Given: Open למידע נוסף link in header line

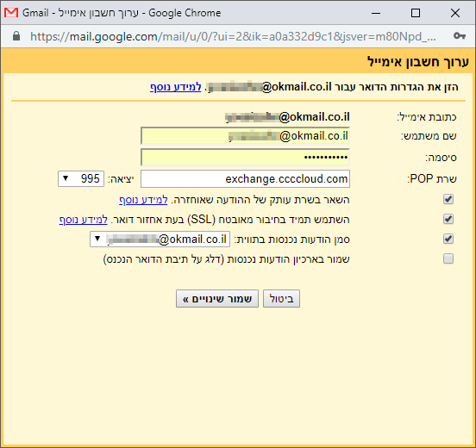Looking at the screenshot, I should coord(175,87).
